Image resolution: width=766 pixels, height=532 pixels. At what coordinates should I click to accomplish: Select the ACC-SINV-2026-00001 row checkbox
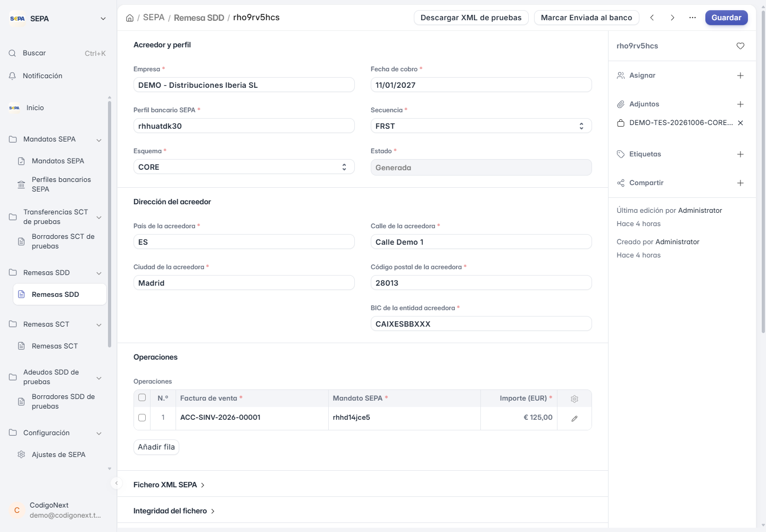coord(142,418)
